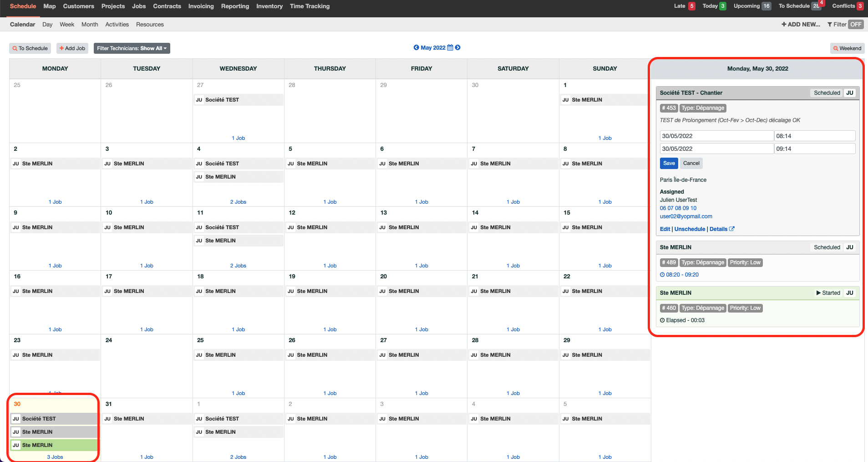This screenshot has height=462, width=868.
Task: Click the start time field 08:14
Action: point(815,136)
